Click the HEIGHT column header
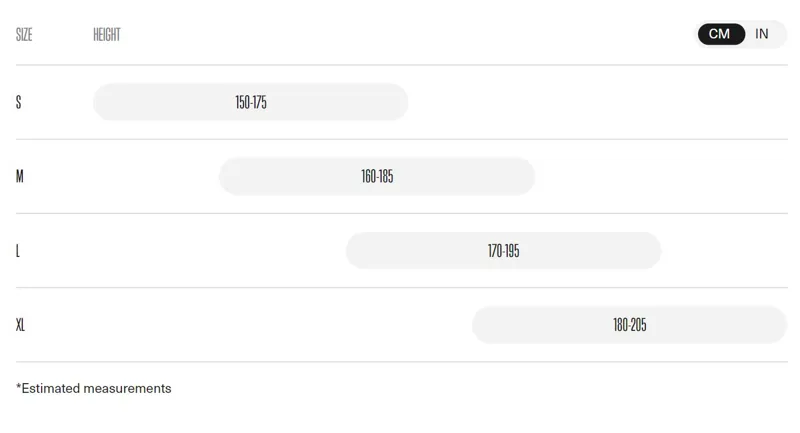 (107, 35)
